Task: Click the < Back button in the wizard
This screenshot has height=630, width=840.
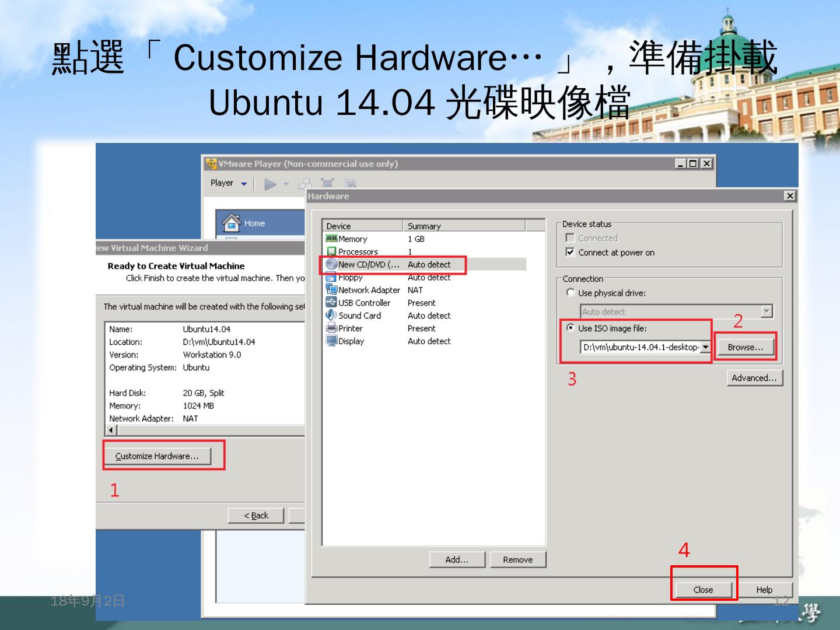Action: (256, 516)
